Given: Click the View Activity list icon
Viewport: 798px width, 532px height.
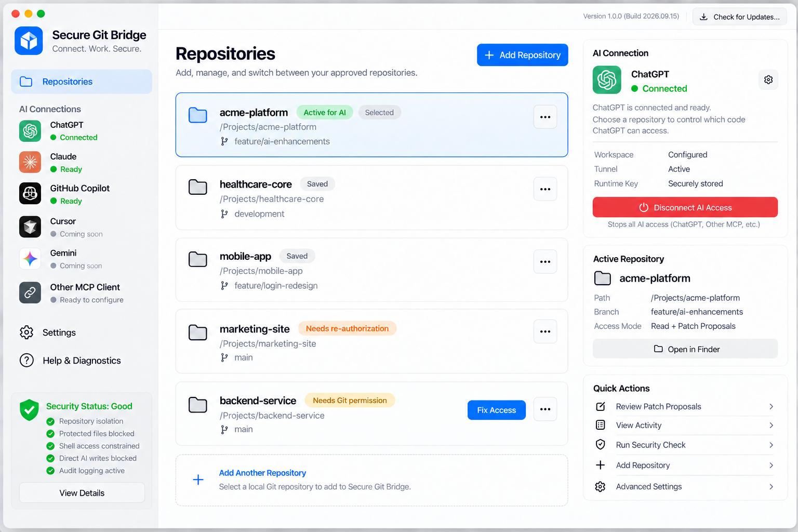Looking at the screenshot, I should coord(601,425).
